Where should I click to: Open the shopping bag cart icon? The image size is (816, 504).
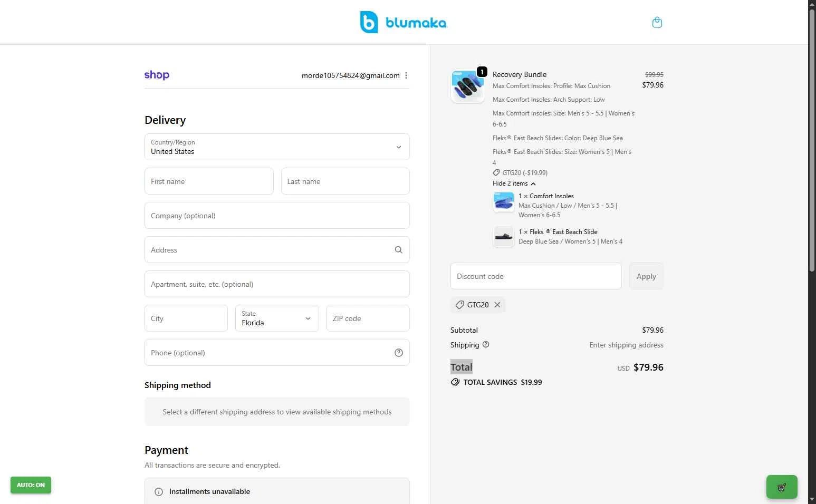point(657,22)
